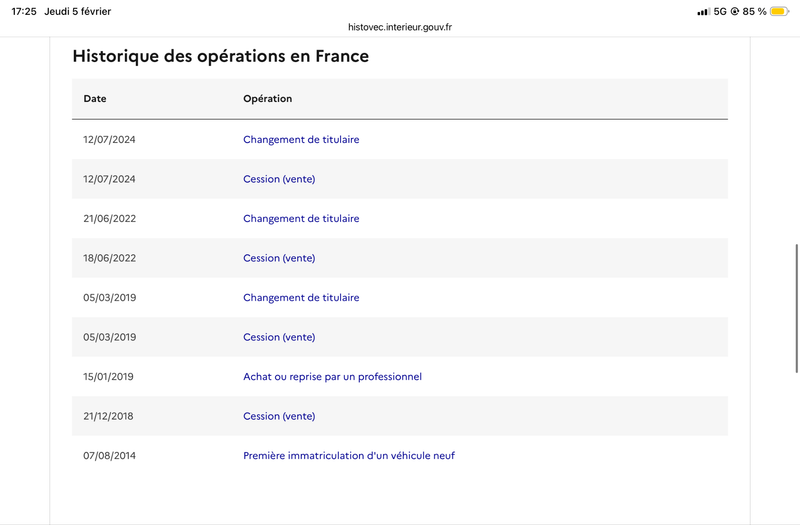Tap the 85 % battery percentage
The width and height of the screenshot is (800, 525).
(x=754, y=11)
